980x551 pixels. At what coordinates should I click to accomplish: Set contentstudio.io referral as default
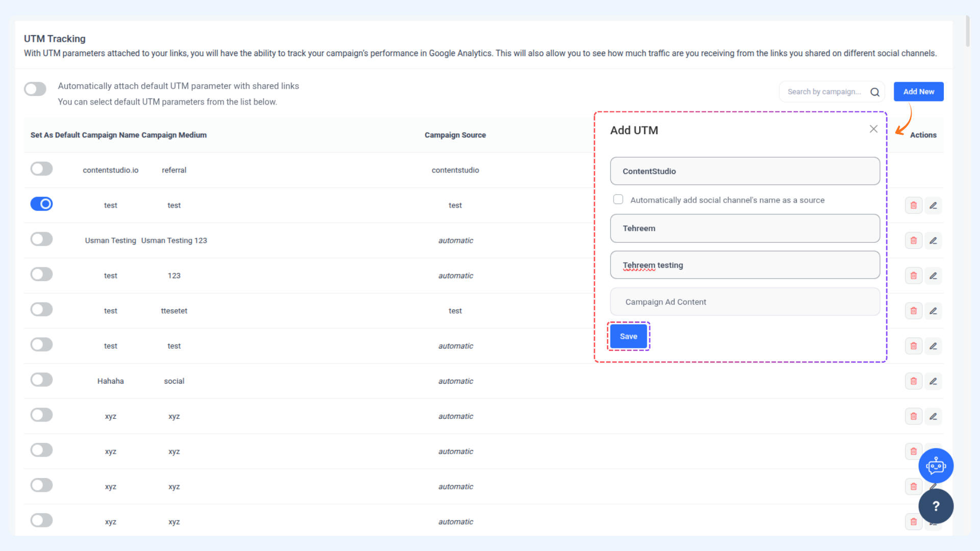[x=41, y=169]
